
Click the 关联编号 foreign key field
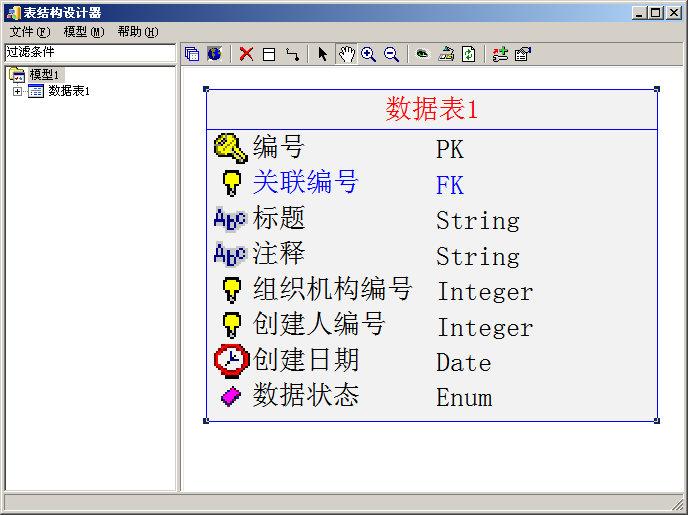305,182
